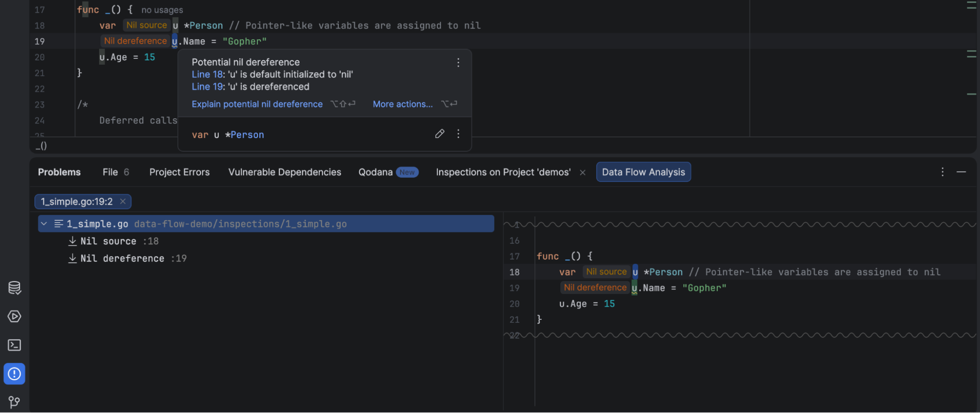Click the pencil edit icon in popup
Screen dimensions: 980x413
pyautogui.click(x=440, y=134)
